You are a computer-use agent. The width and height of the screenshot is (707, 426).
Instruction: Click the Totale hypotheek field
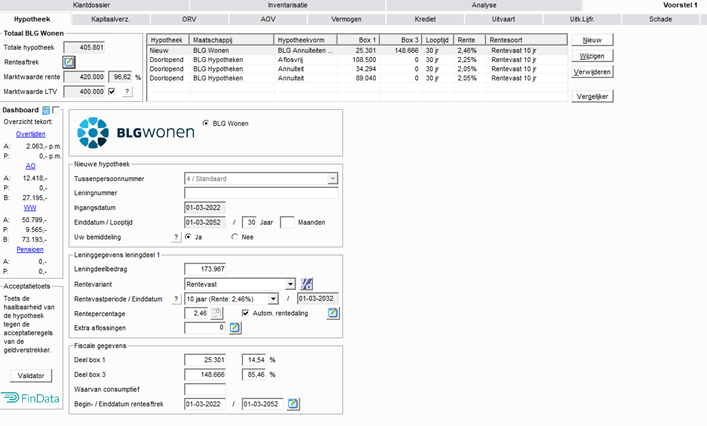[84, 47]
